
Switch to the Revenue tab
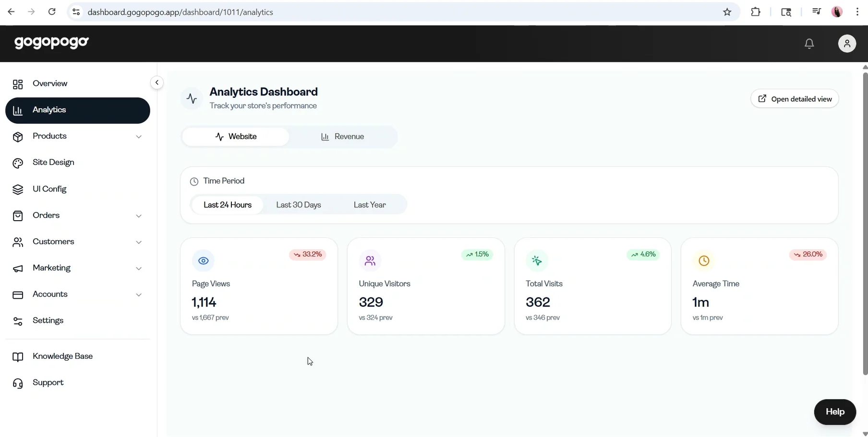342,137
